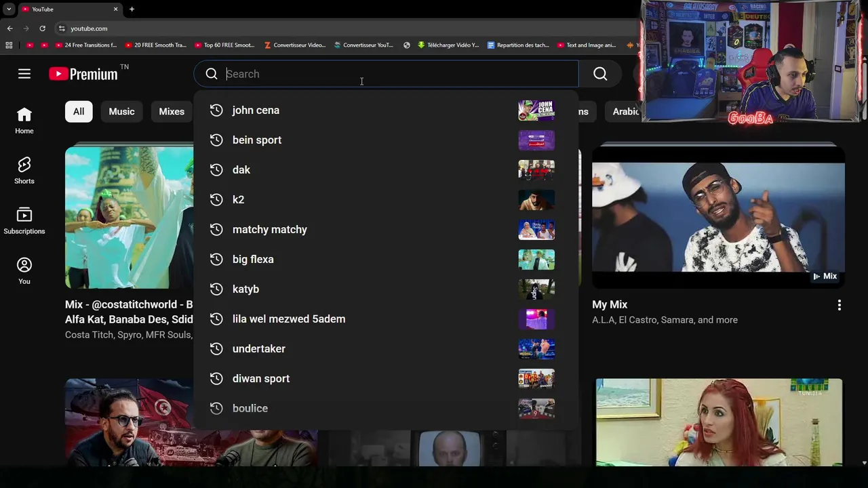
Task: Choose suggestion lila wel mezwed 5adem
Action: pyautogui.click(x=386, y=319)
